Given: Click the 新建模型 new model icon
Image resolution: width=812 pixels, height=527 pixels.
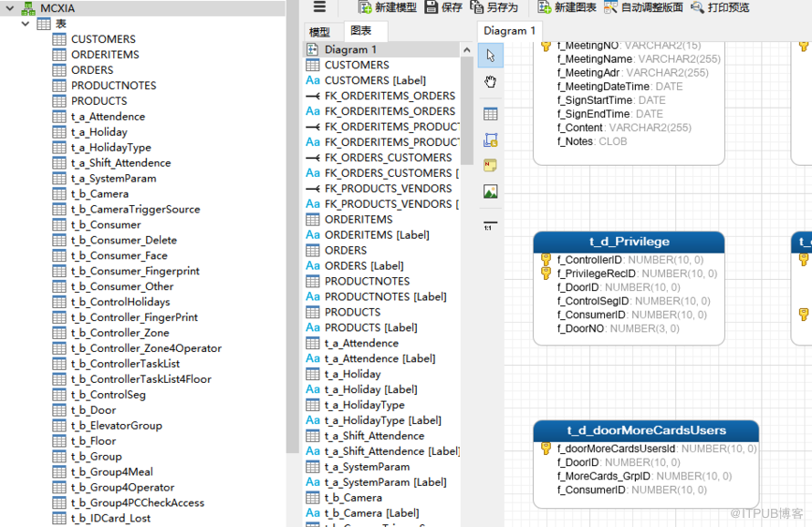Looking at the screenshot, I should click(366, 8).
